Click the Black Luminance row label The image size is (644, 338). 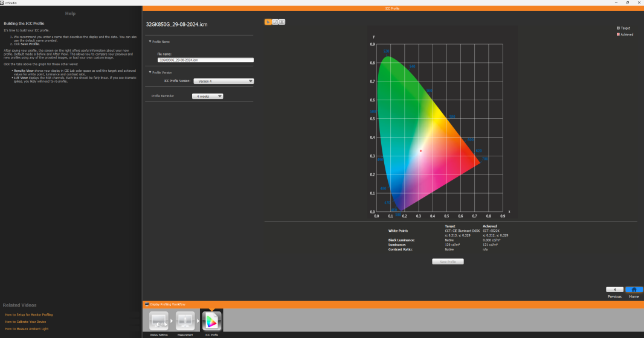click(x=401, y=240)
